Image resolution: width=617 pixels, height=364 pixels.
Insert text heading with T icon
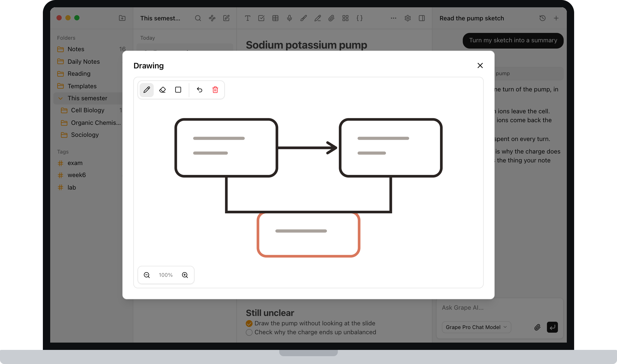247,18
